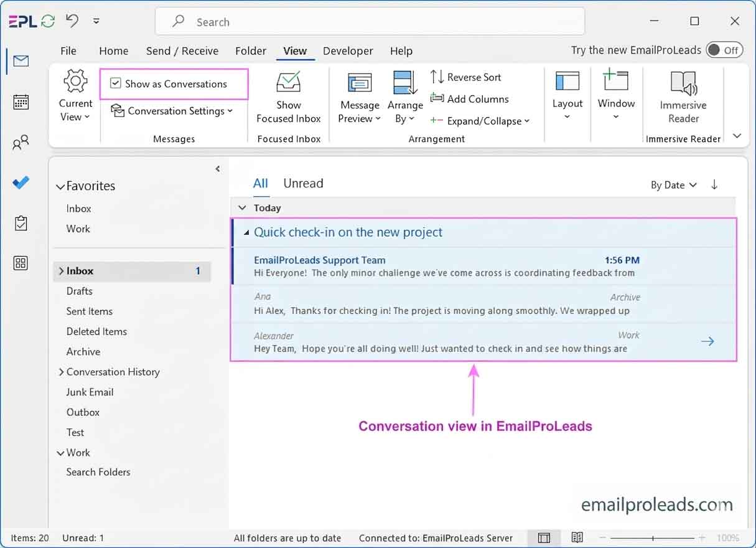Open People contacts in the navigation rail
756x548 pixels.
tap(21, 143)
